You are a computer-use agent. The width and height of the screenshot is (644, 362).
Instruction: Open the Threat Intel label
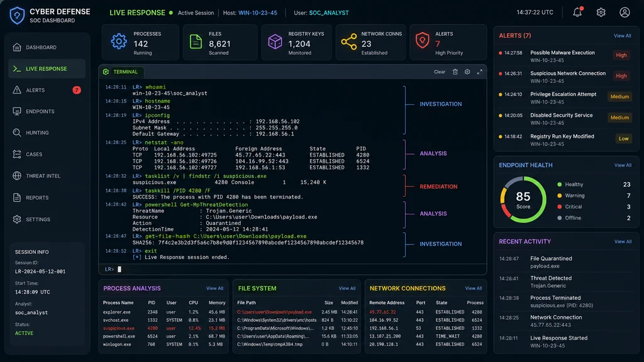click(43, 176)
